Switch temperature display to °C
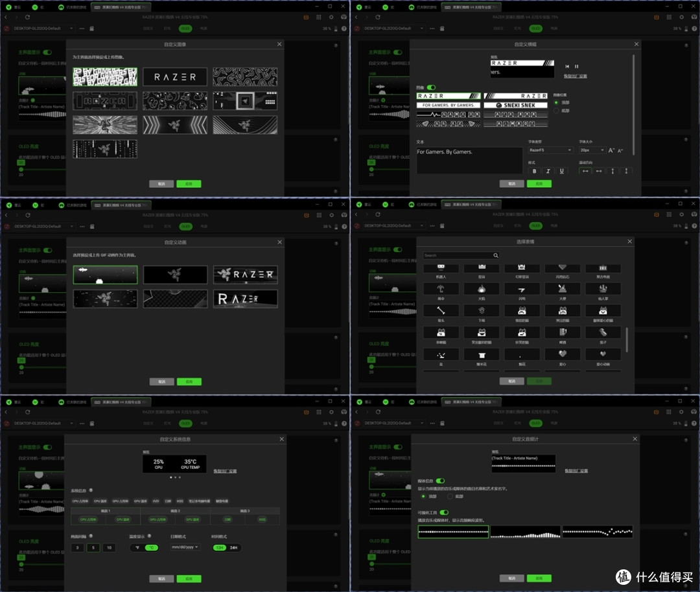700x592 pixels. tap(151, 548)
